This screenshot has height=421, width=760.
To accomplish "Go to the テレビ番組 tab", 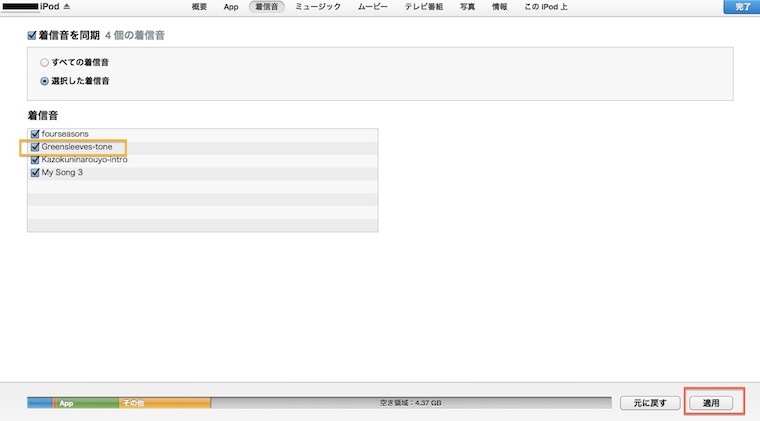I will coord(426,7).
